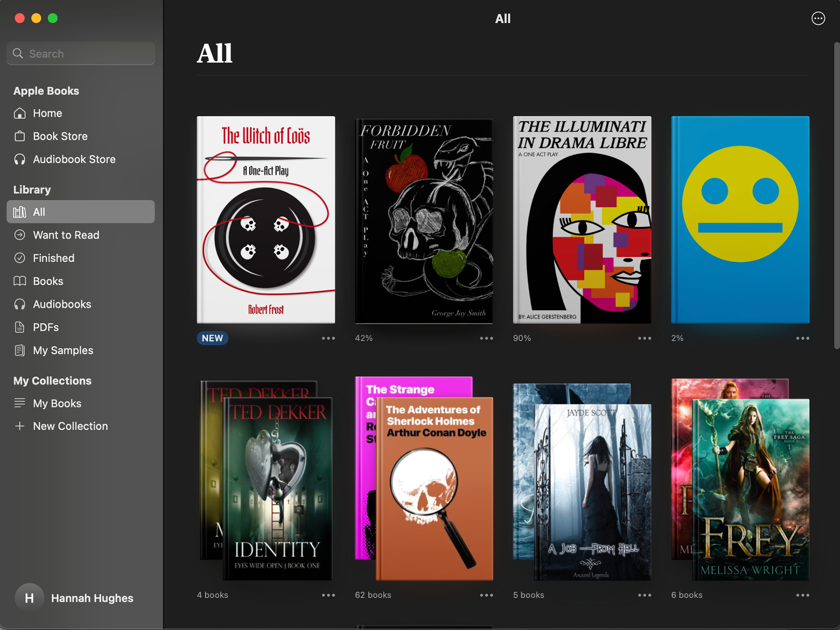Open more options for the 5 books series
The width and height of the screenshot is (840, 630).
click(644, 595)
